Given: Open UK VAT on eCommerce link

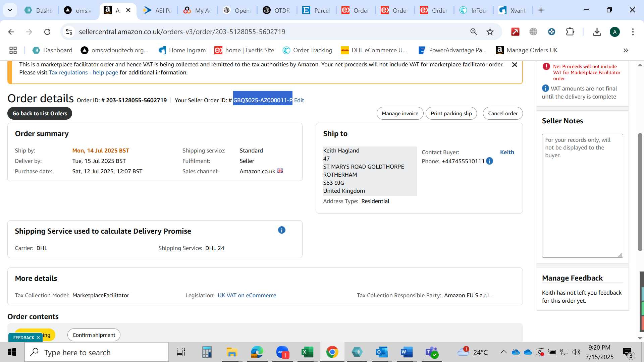Looking at the screenshot, I should (247, 295).
